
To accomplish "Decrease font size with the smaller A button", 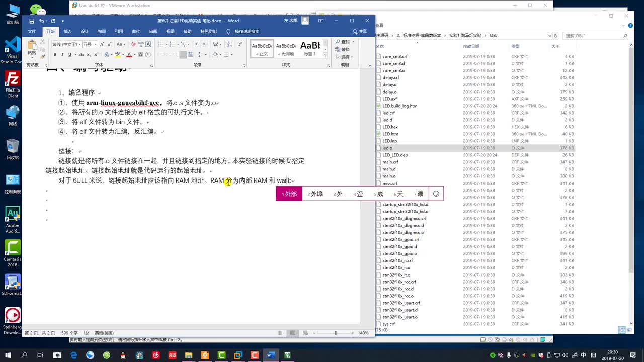I will [109, 44].
